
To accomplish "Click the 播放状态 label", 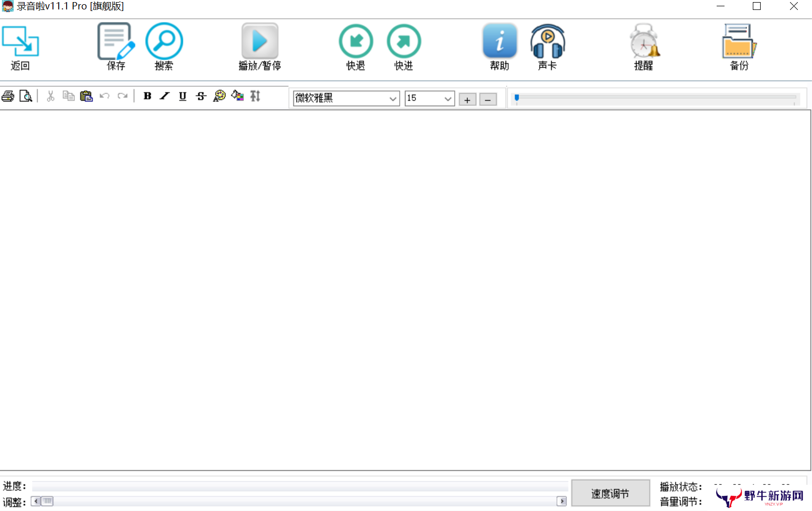I will [x=681, y=487].
